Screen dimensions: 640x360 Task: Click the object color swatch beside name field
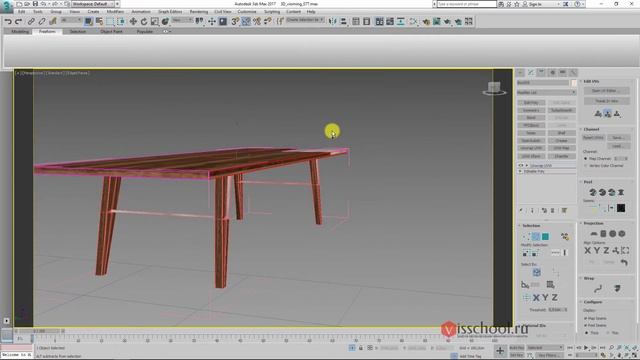574,83
